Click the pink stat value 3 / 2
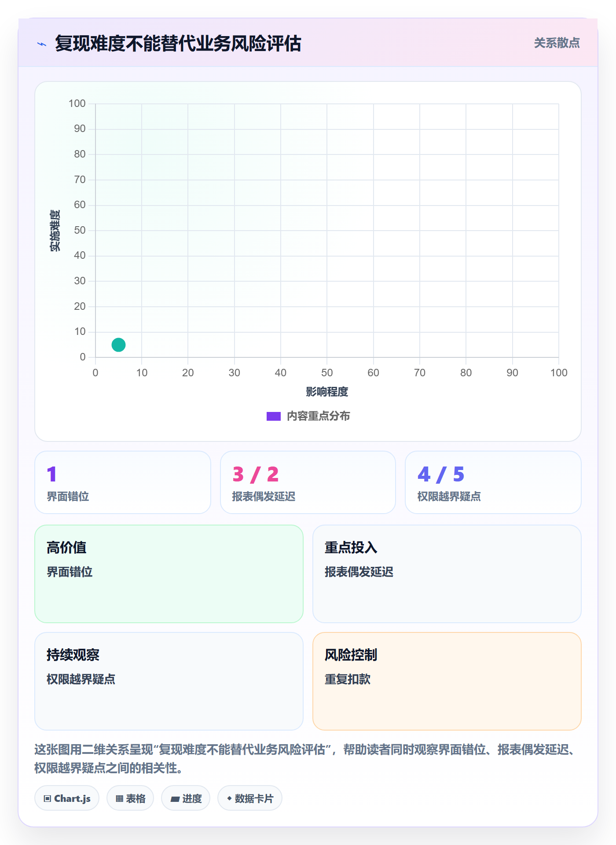Screen dimensions: 616x845 pos(256,474)
